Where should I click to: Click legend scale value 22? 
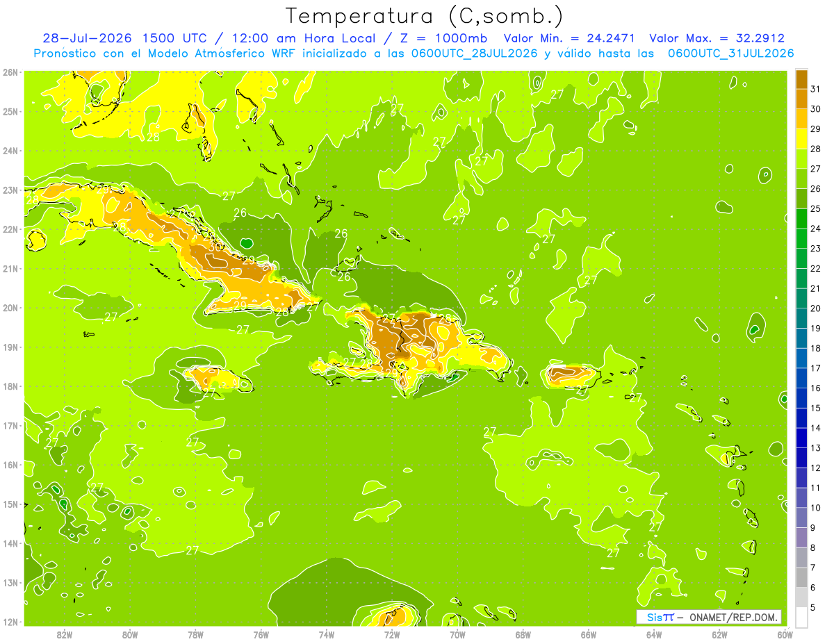coord(815,268)
